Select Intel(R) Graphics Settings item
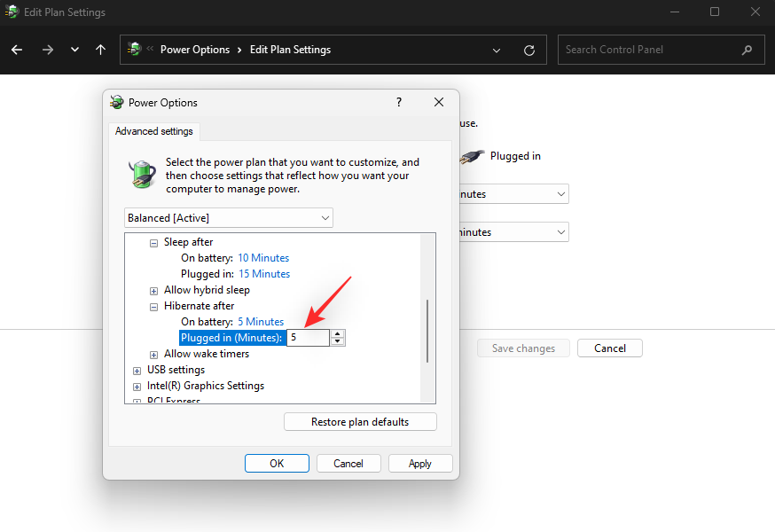 point(206,386)
